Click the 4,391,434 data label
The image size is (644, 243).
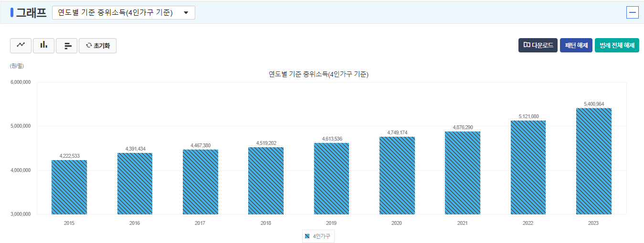pos(135,149)
